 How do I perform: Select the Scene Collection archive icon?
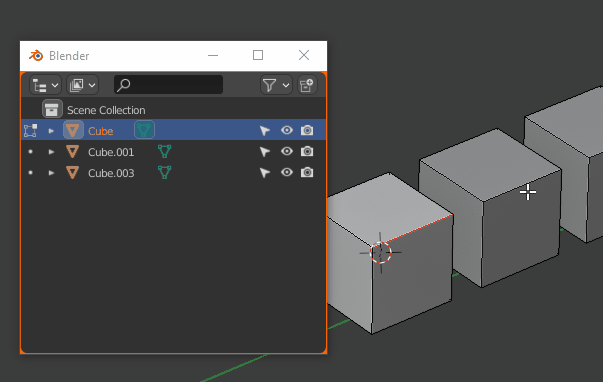[52, 110]
